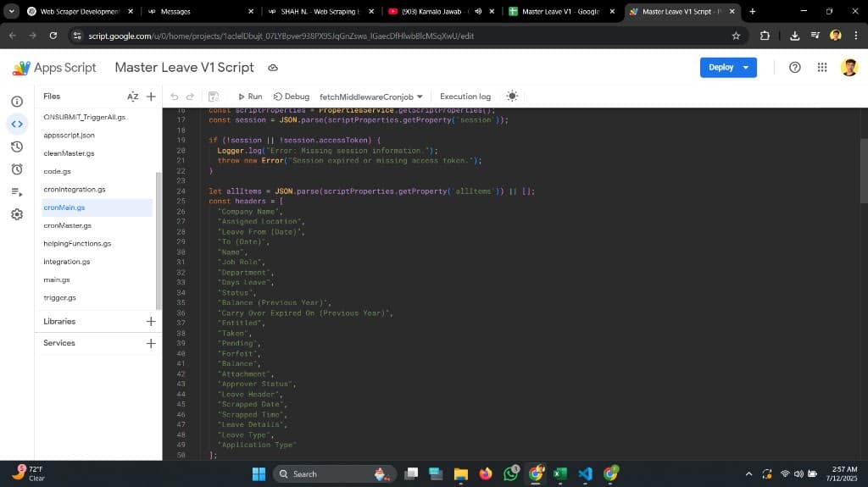Open the trigger.gs file
This screenshot has height=487, width=868.
[60, 298]
